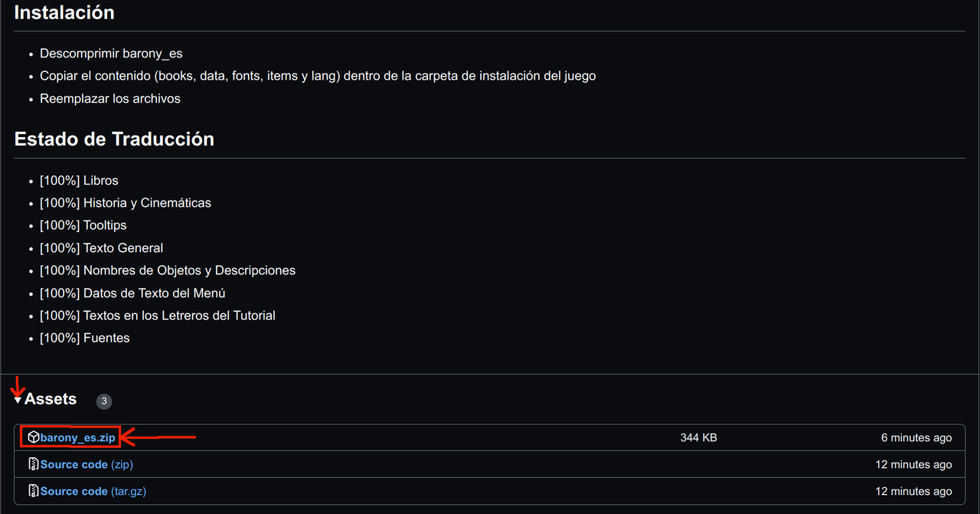
Task: Click the archive icon next to Source code (tar.gz)
Action: [x=34, y=491]
